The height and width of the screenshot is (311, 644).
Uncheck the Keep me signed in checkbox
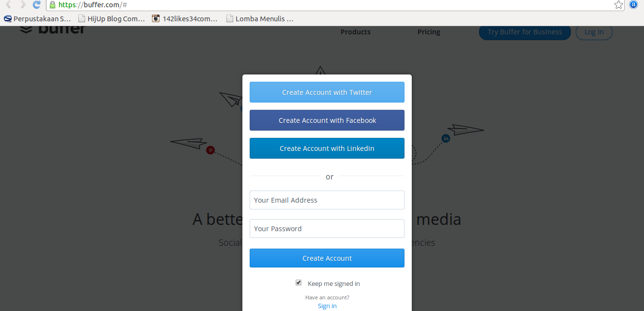pyautogui.click(x=299, y=283)
